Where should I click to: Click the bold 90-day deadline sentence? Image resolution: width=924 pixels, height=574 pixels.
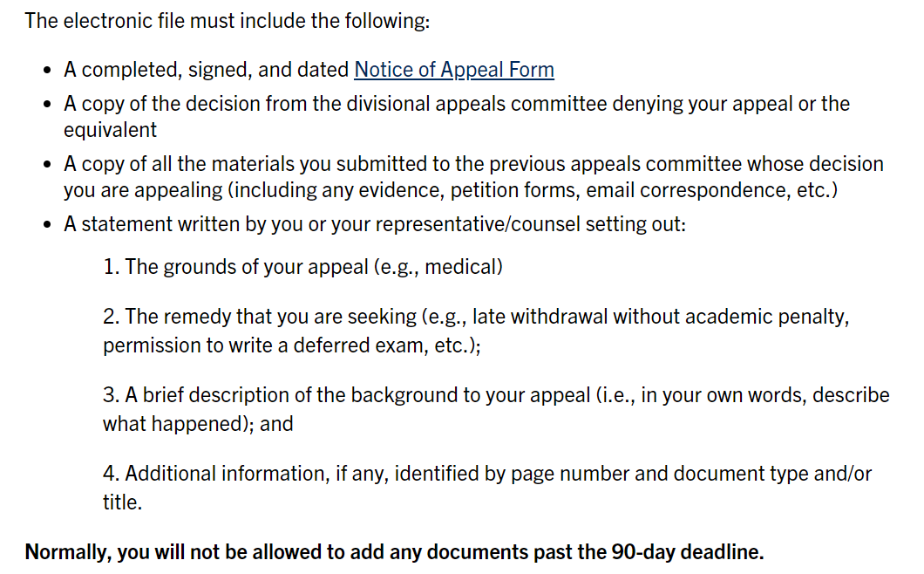394,552
